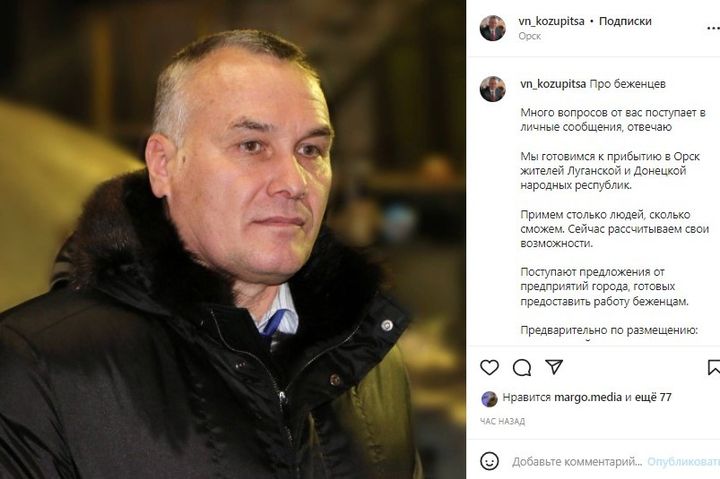Open more options three-dot menu
The height and width of the screenshot is (479, 720).
pos(713,28)
